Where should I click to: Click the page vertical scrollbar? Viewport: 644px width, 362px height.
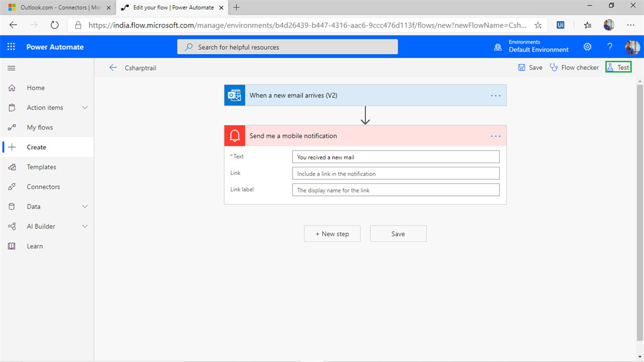click(x=640, y=213)
